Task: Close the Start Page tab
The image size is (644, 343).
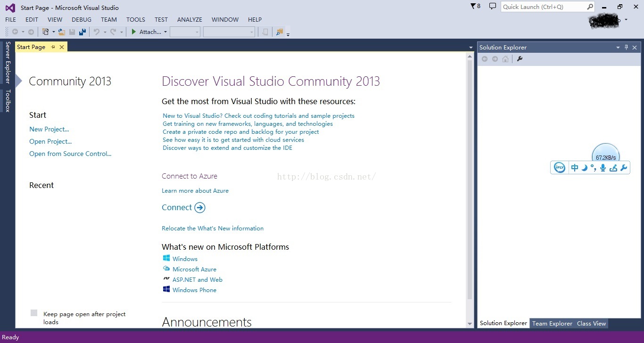Action: (62, 47)
